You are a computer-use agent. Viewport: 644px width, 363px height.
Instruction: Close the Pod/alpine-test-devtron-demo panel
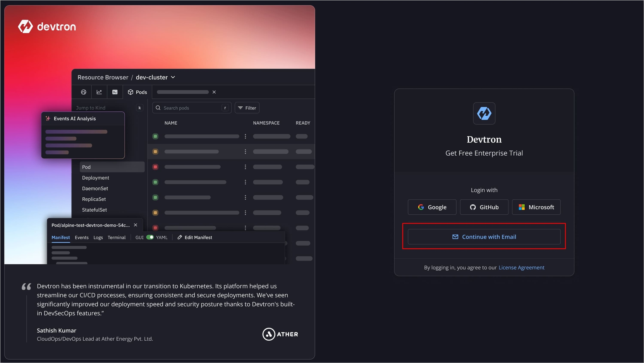tap(136, 225)
